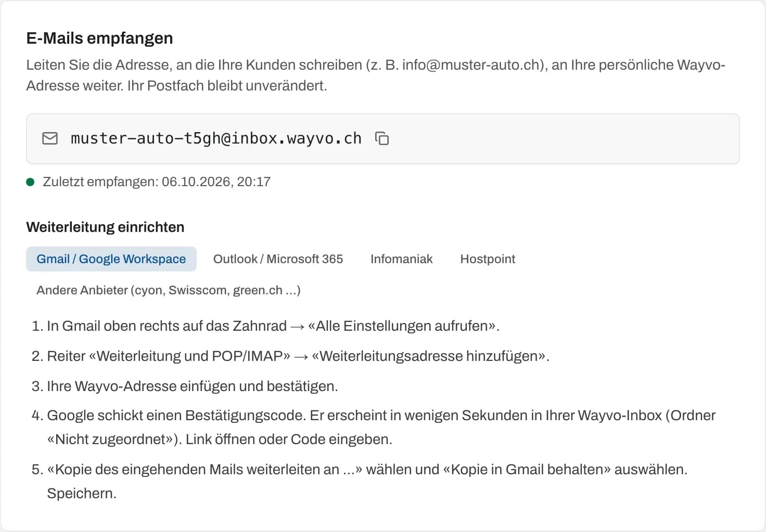
Task: Click the description paragraph starting with Leiten Sie die Adresse
Action: [x=376, y=75]
